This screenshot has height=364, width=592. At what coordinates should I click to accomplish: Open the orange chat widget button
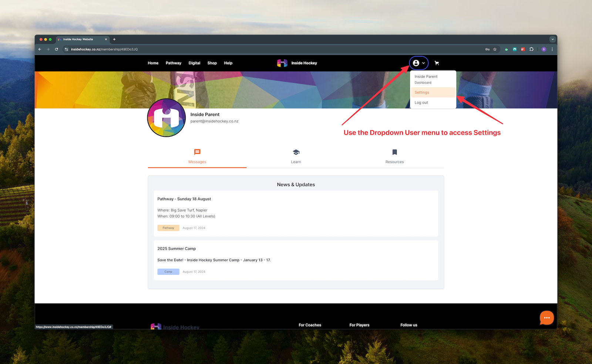coord(547,318)
